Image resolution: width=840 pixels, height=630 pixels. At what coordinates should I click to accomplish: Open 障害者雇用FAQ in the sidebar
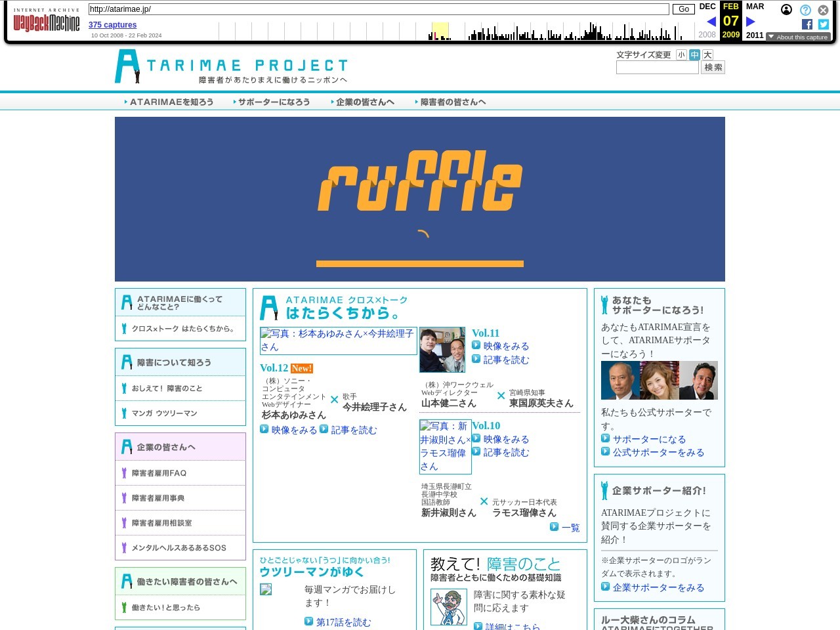click(159, 473)
